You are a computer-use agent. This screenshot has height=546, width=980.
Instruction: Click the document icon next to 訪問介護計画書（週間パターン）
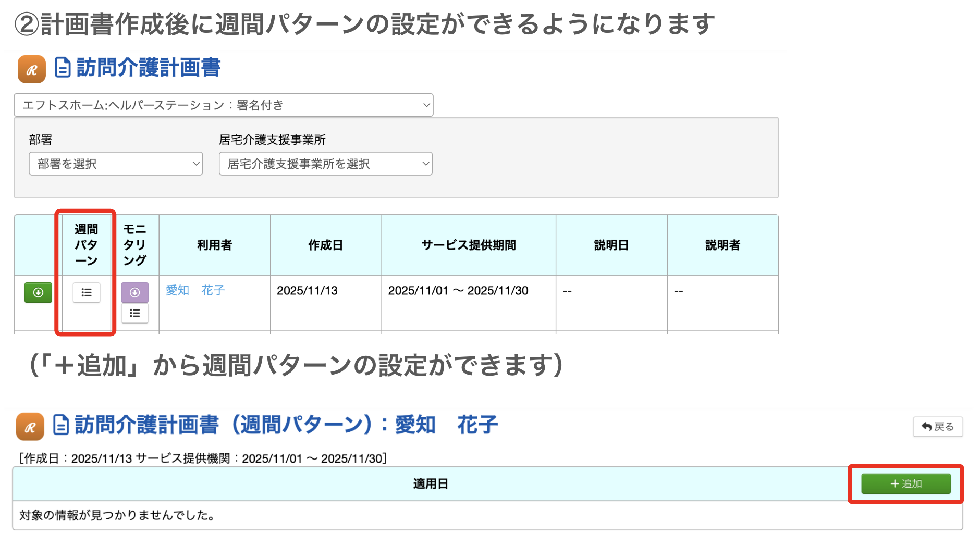[x=62, y=425]
